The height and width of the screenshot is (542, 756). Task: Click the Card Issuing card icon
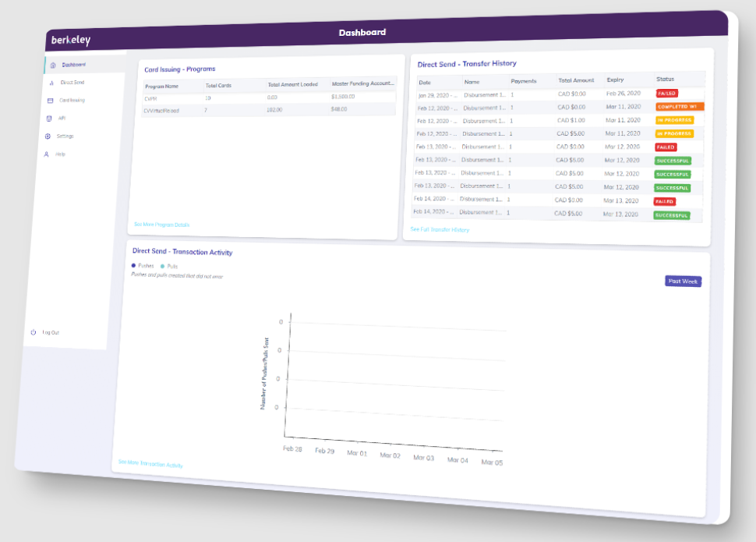click(x=50, y=101)
